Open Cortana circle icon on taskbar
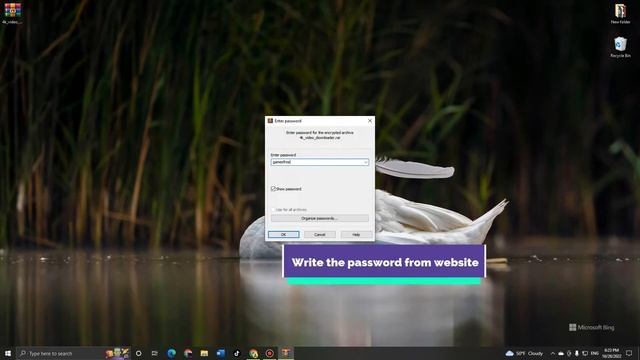This screenshot has height=360, width=640. (x=138, y=353)
